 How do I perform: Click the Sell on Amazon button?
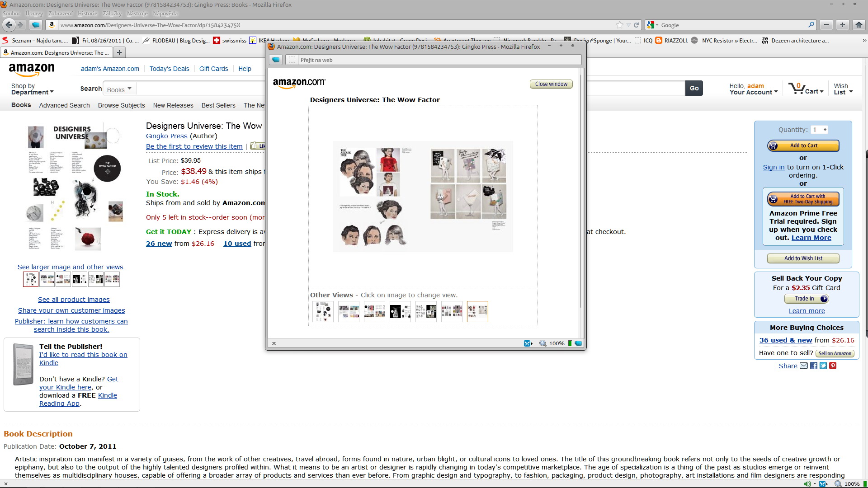[835, 353]
